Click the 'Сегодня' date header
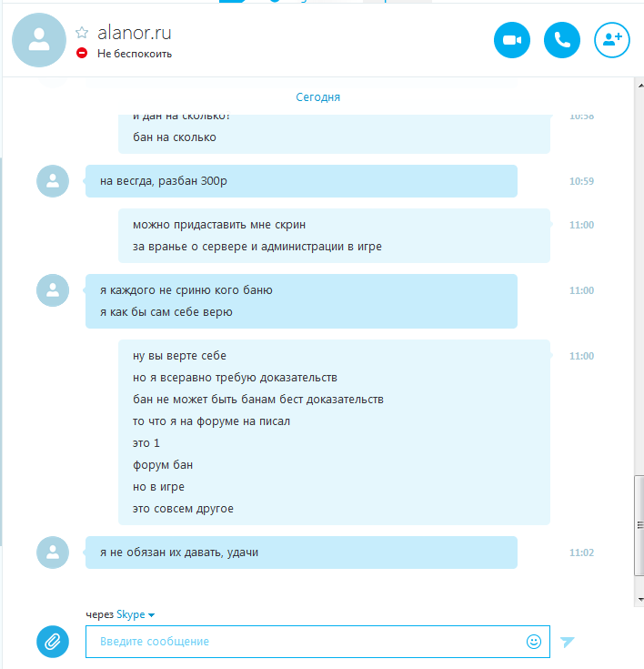This screenshot has height=669, width=644. pos(318,97)
